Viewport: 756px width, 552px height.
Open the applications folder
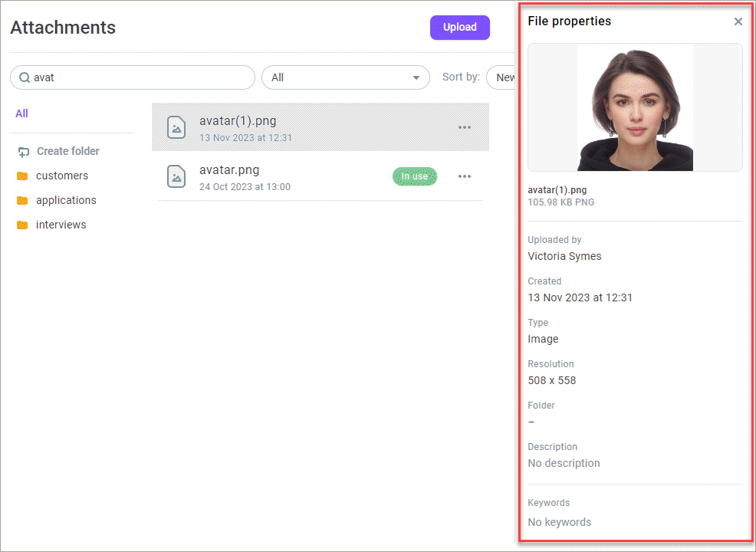point(66,201)
